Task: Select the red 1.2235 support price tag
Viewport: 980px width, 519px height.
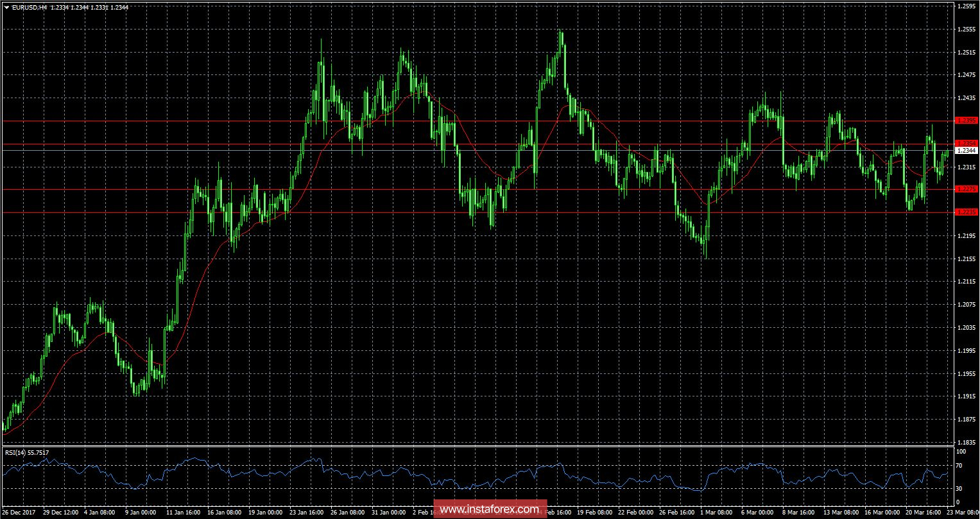Action: 965,211
